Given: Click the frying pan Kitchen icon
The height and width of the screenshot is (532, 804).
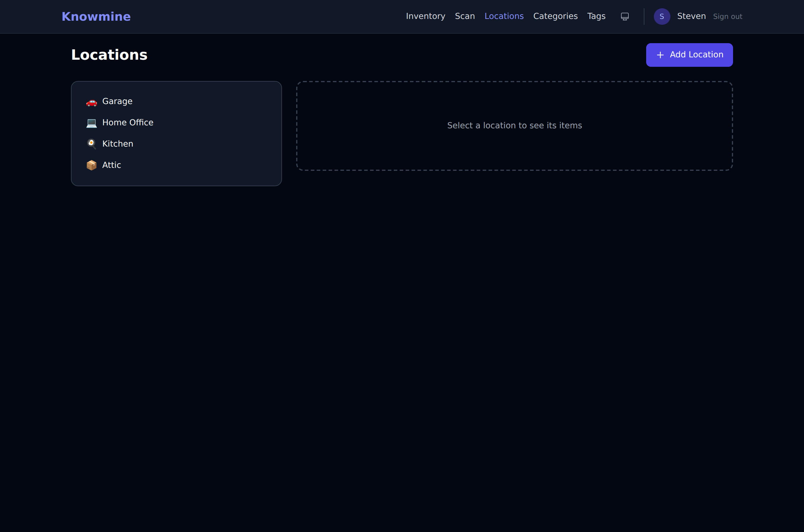Looking at the screenshot, I should point(92,144).
